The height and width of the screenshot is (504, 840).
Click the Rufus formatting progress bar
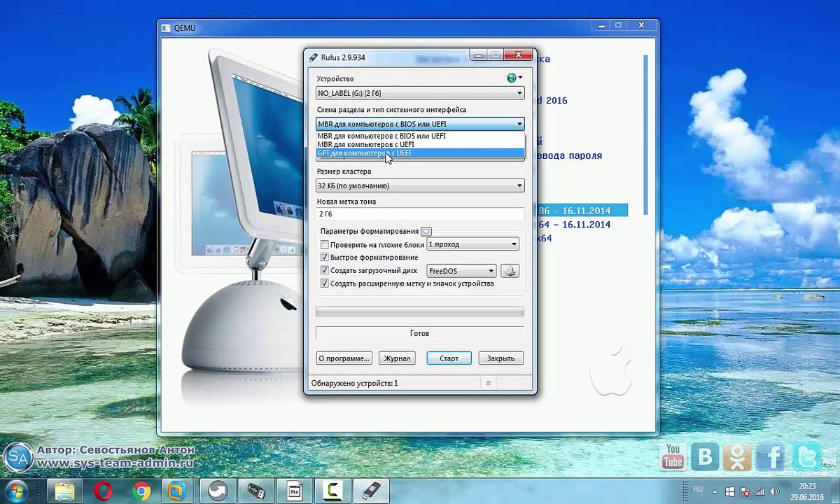click(x=420, y=311)
